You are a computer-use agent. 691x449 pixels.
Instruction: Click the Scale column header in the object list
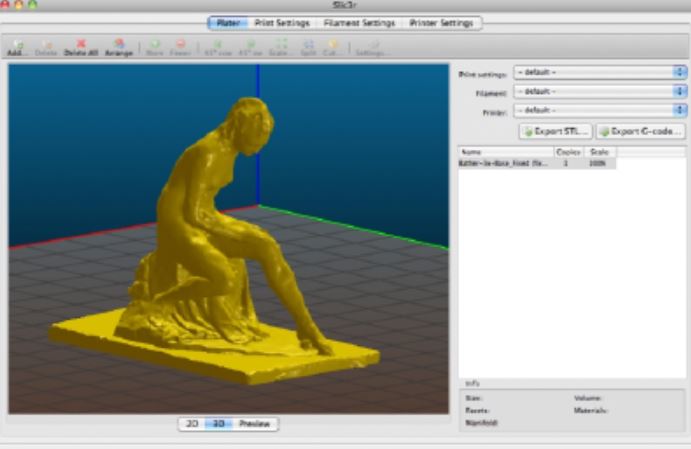click(x=600, y=152)
